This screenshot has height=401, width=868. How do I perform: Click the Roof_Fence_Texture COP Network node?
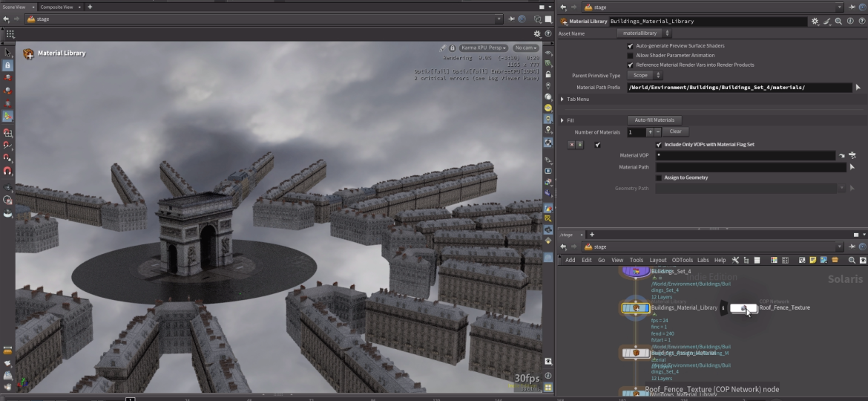(743, 308)
